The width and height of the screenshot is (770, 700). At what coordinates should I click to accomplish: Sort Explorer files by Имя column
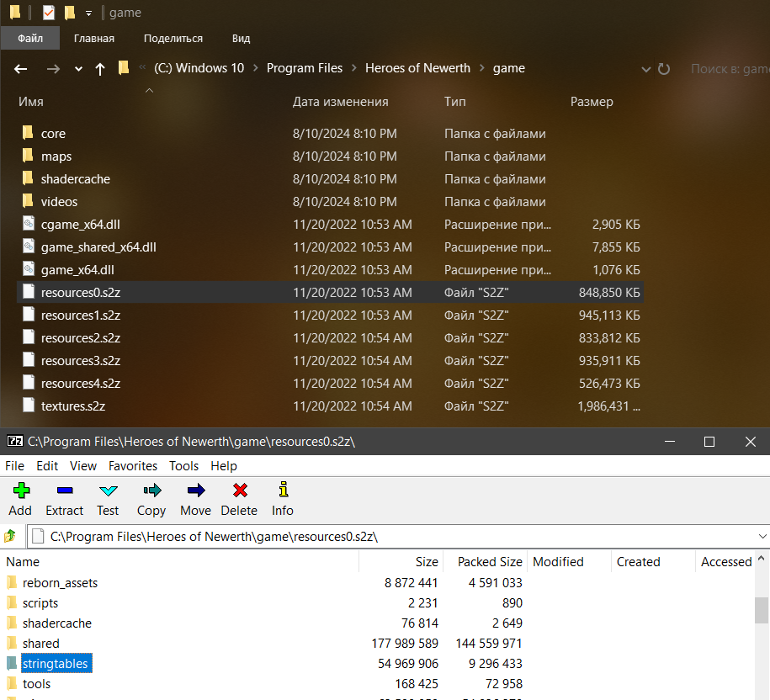[x=31, y=102]
